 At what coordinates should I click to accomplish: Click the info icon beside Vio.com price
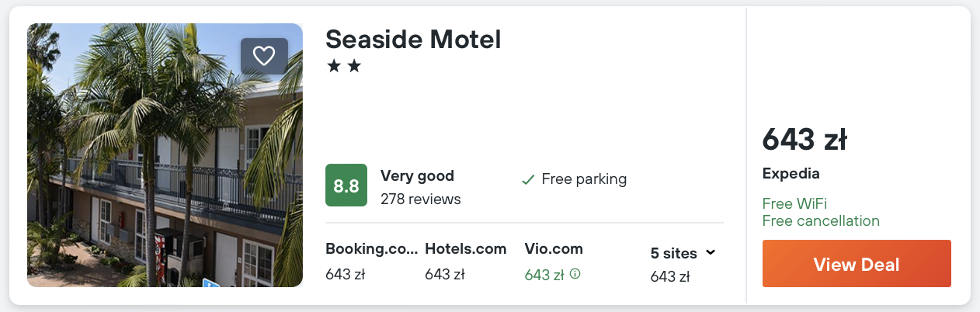point(575,274)
